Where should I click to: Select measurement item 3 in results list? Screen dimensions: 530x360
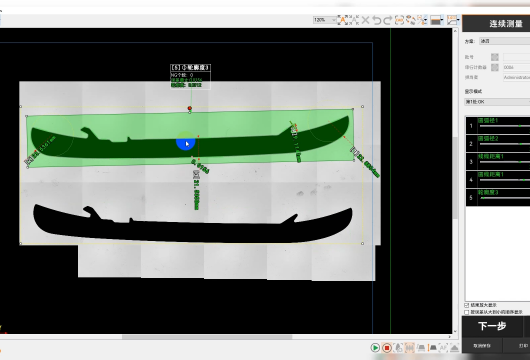click(x=498, y=162)
